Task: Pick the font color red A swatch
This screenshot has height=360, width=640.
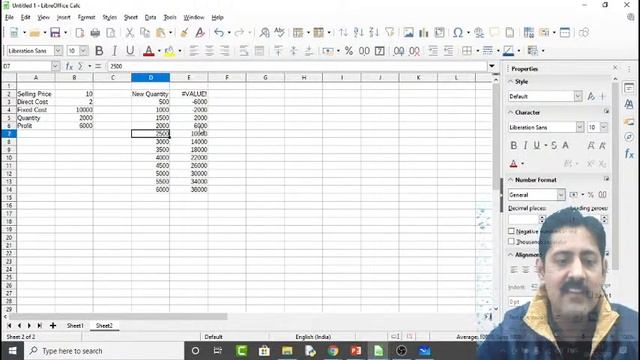Action: pyautogui.click(x=149, y=51)
